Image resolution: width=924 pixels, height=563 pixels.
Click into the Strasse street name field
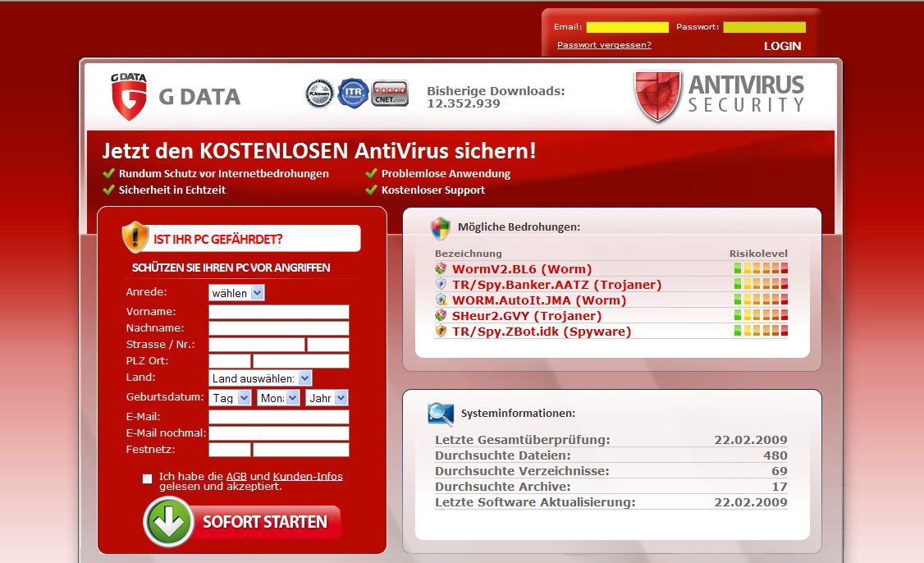pyautogui.click(x=257, y=345)
